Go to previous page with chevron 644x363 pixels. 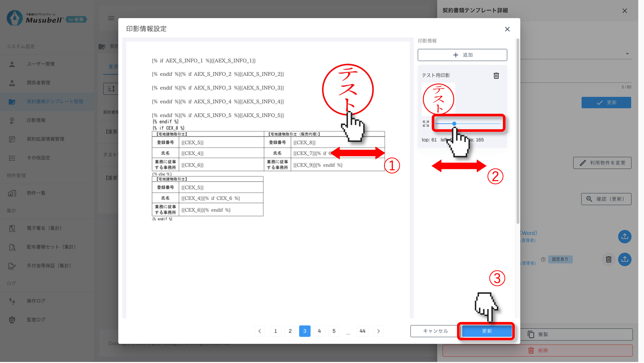(260, 331)
